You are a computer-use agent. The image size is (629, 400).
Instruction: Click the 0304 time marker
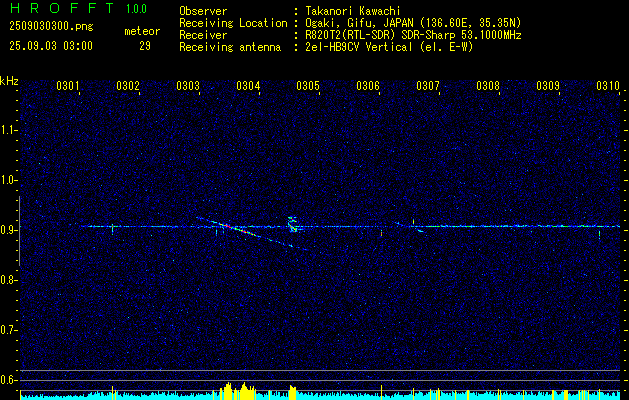(248, 85)
